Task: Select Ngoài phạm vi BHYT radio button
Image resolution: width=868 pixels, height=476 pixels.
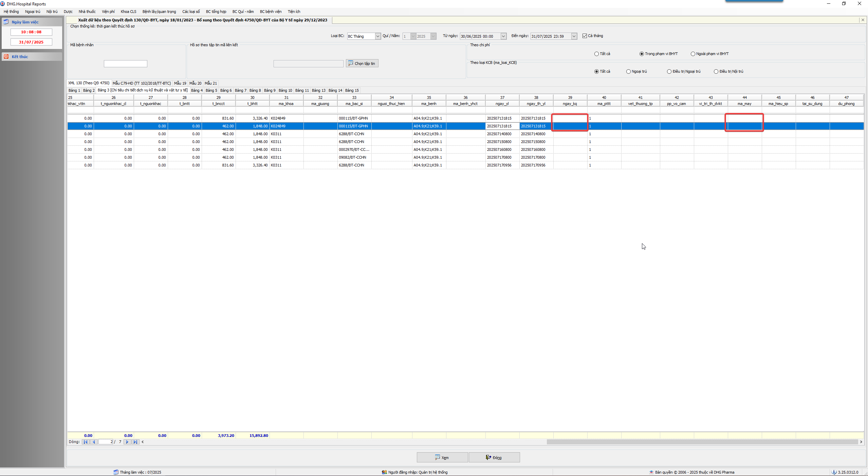Action: (x=693, y=54)
